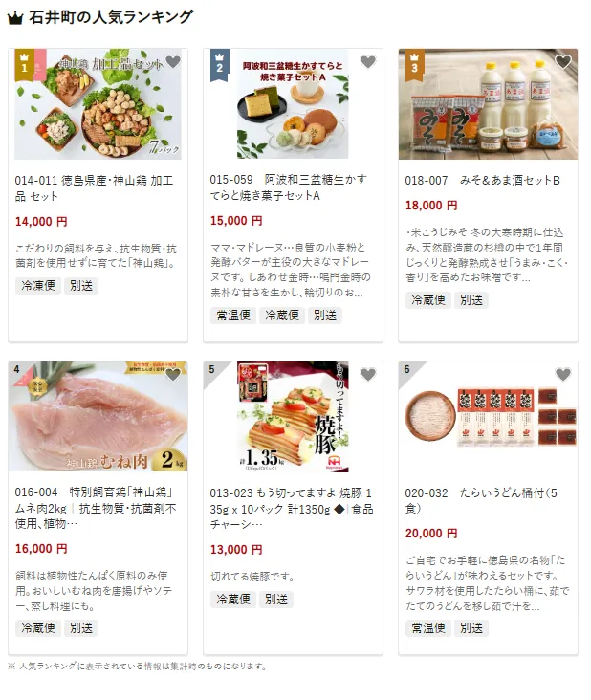Screen dimensions: 591x700
Task: Click the rank 3 bronze crown badge
Action: pos(414,64)
